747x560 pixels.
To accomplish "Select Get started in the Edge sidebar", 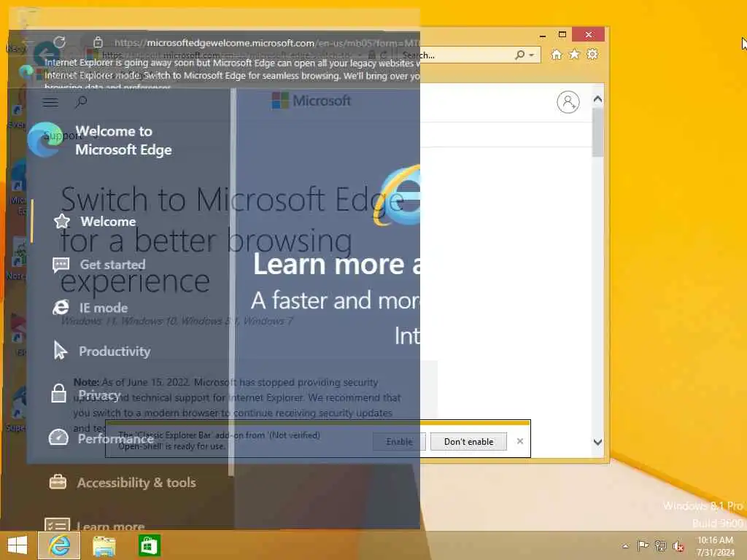I will [99, 265].
